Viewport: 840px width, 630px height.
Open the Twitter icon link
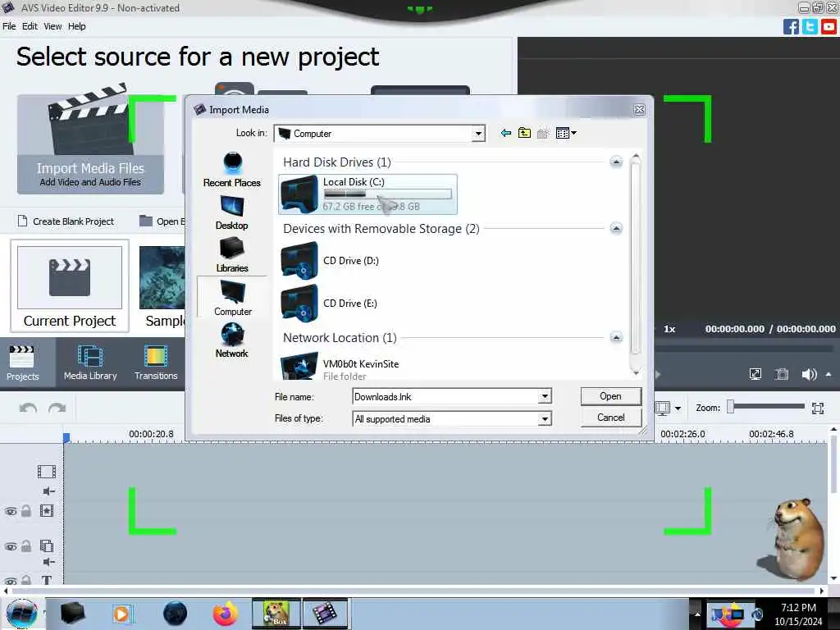click(x=810, y=27)
